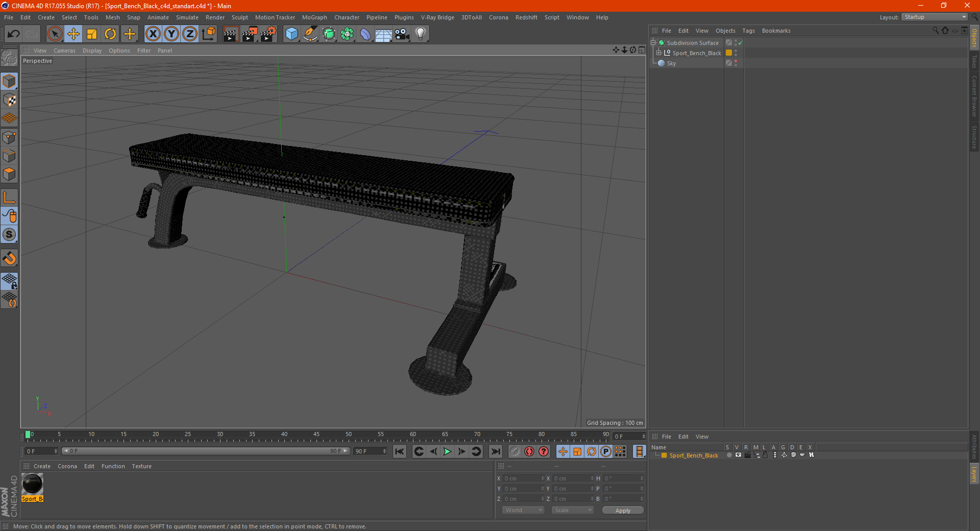Switch to Edges mode
Screen dimensions: 980x531
tap(9, 156)
